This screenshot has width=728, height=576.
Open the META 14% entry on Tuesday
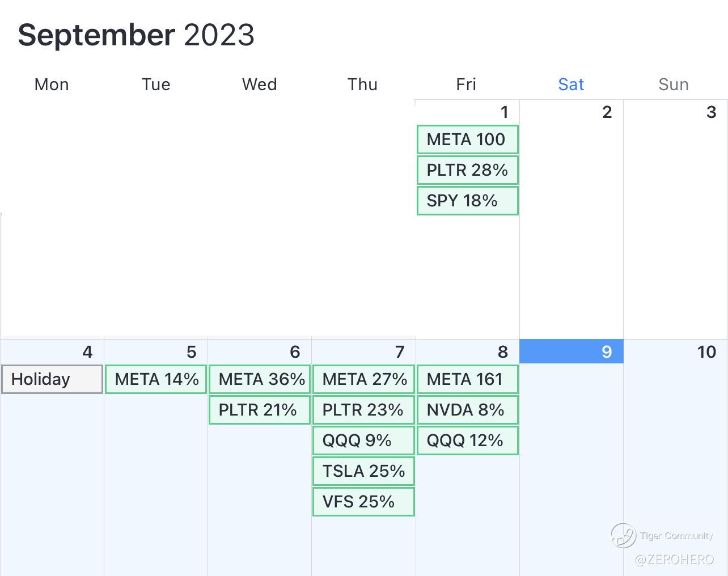[156, 379]
